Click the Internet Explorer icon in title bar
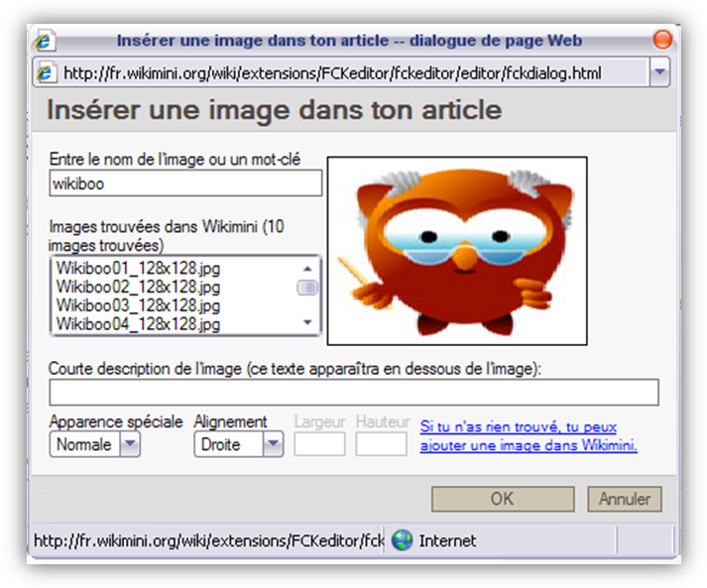The image size is (707, 588). [x=45, y=41]
